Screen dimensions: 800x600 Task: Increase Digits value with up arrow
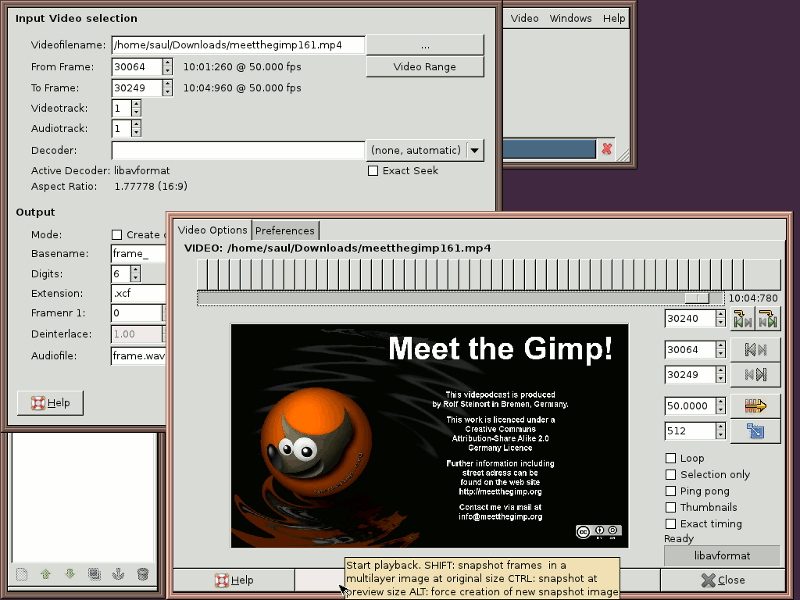coord(135,270)
